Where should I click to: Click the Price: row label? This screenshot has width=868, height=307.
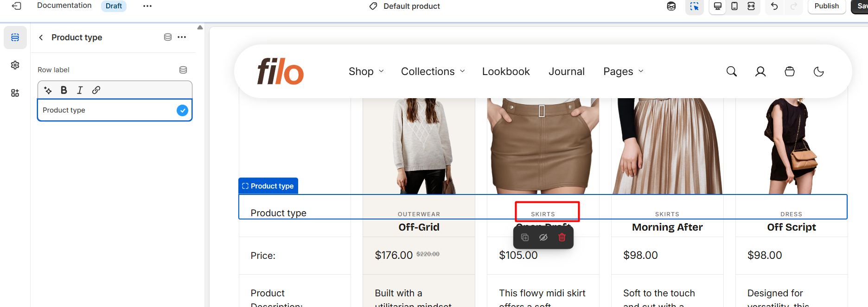[263, 256]
